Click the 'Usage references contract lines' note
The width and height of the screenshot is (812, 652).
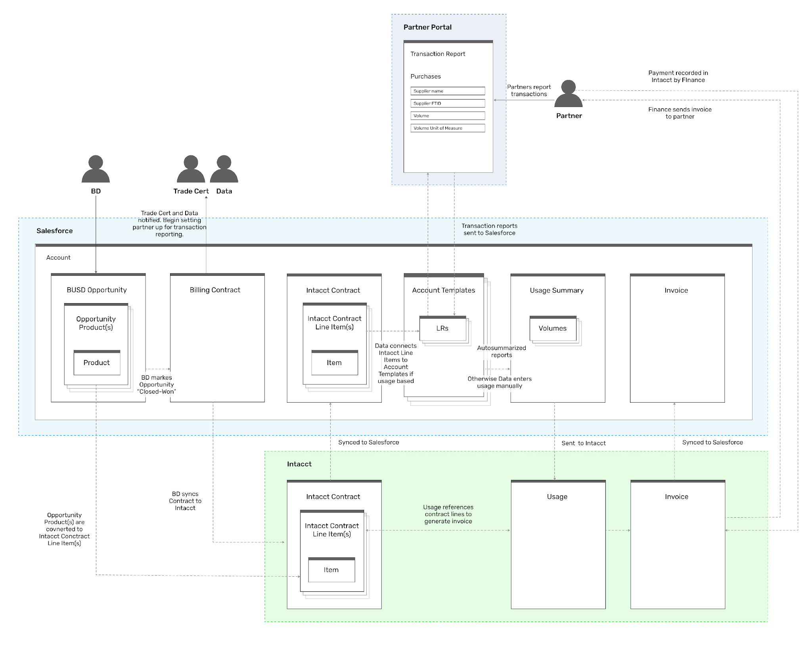[x=448, y=514]
